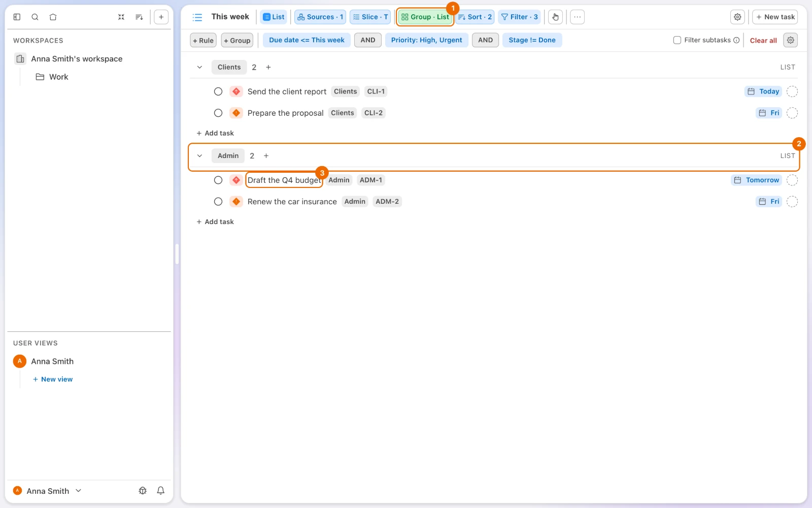Click the Filter subtasks info icon
812x508 pixels.
click(x=736, y=40)
